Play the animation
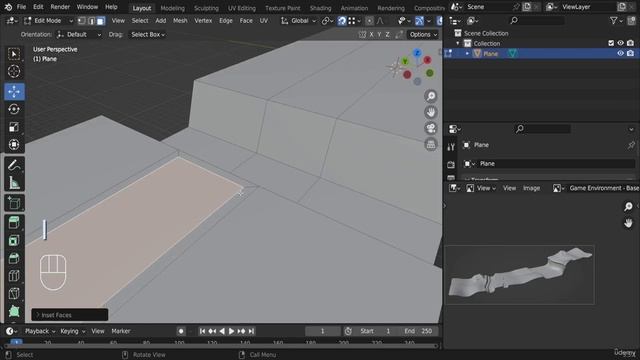 tap(231, 331)
